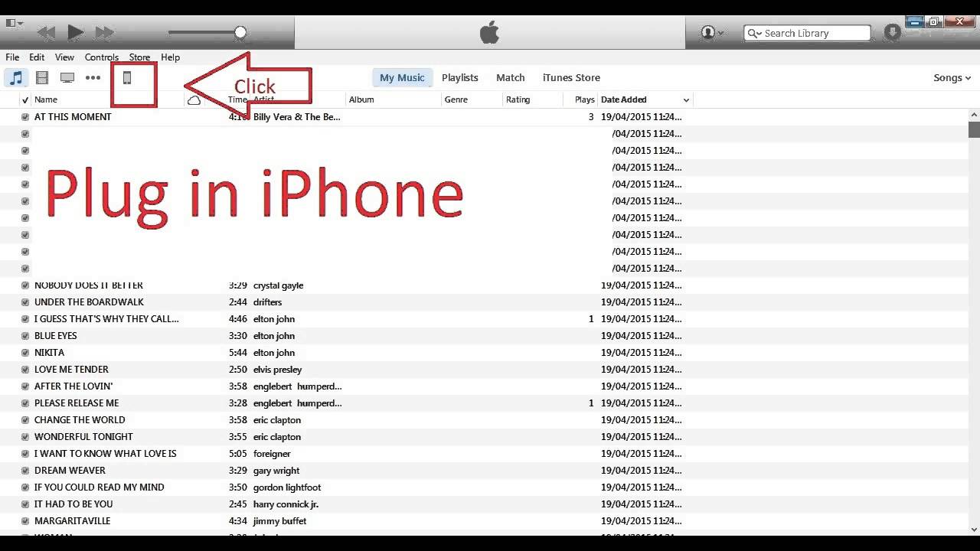Open the account user icon menu
This screenshot has width=980, height=551.
pos(712,33)
